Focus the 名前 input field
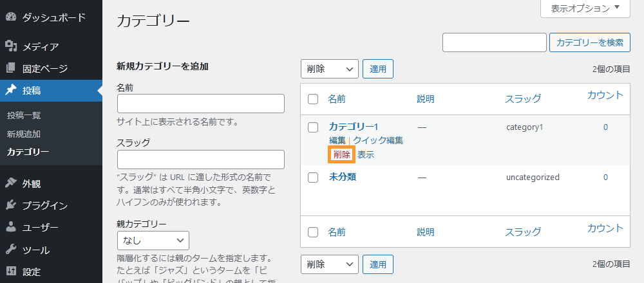Viewport: 644px width, 283px height. tap(201, 104)
